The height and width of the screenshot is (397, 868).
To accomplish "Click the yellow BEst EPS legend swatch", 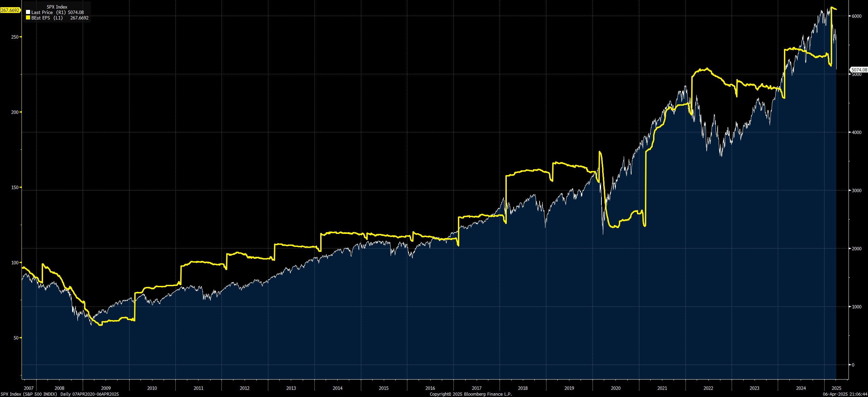I will coord(28,18).
